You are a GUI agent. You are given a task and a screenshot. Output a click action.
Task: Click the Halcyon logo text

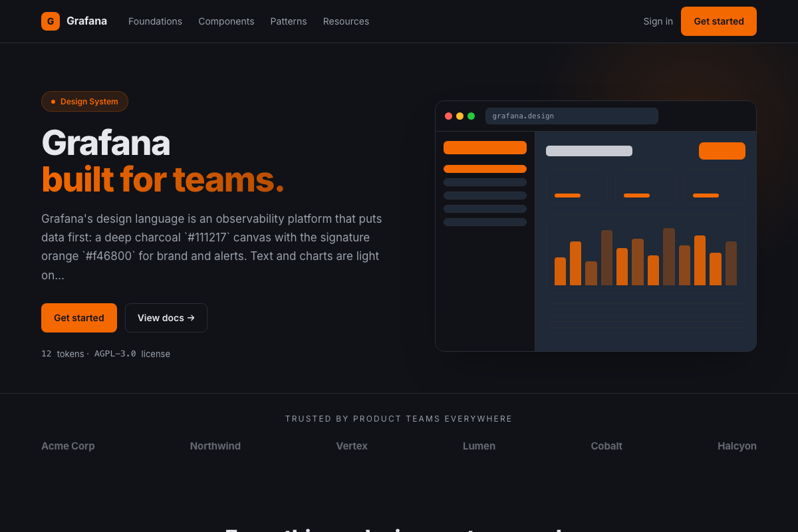point(737,446)
